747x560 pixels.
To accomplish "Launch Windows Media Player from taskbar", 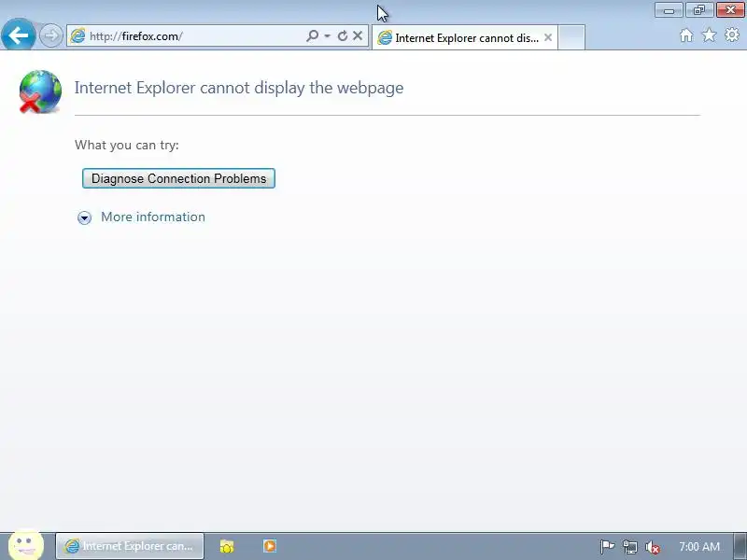I will click(270, 546).
